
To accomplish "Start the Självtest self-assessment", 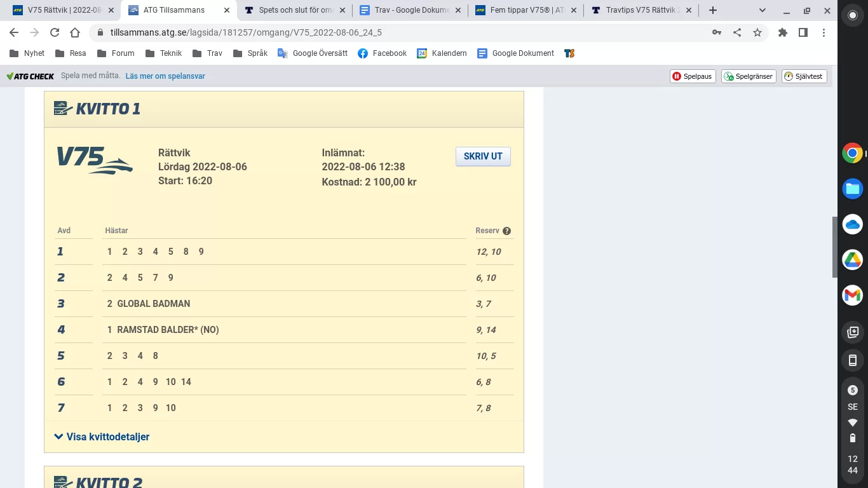I will 804,76.
